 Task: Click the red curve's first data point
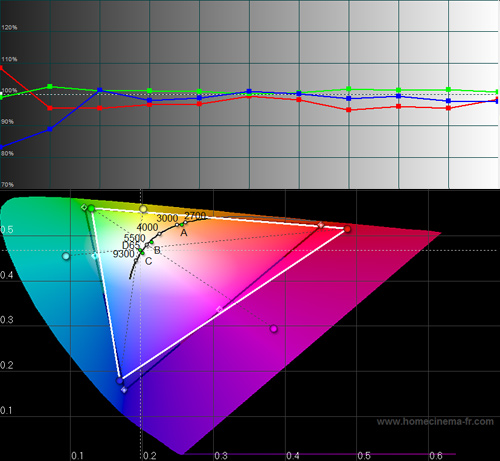pos(1,68)
